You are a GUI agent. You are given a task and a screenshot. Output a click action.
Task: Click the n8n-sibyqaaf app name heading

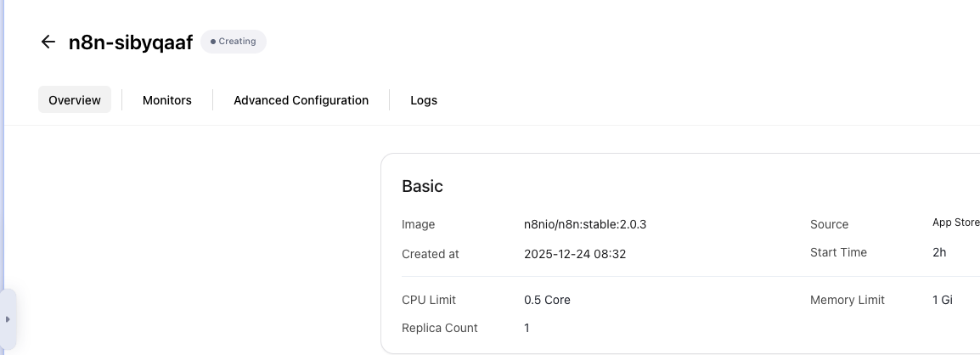tap(131, 42)
